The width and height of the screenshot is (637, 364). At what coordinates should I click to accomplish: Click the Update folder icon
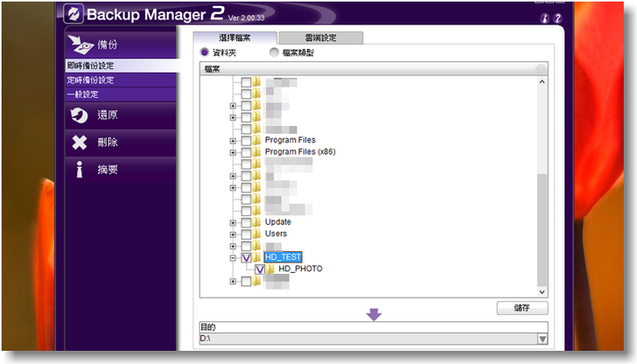coord(256,222)
